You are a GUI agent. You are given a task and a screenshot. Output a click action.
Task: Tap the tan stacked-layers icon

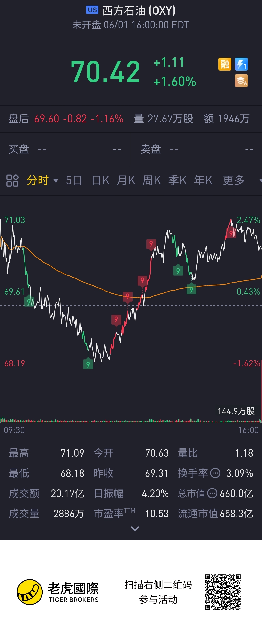pos(241,81)
